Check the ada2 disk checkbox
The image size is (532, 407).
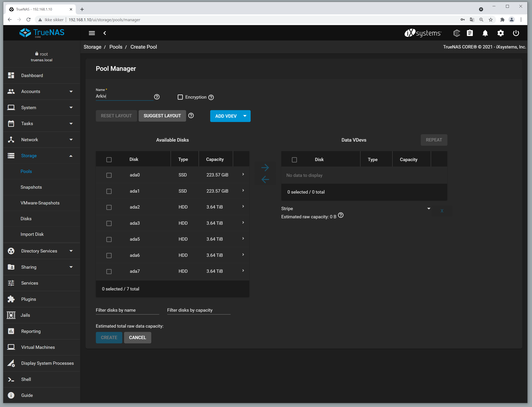click(109, 207)
